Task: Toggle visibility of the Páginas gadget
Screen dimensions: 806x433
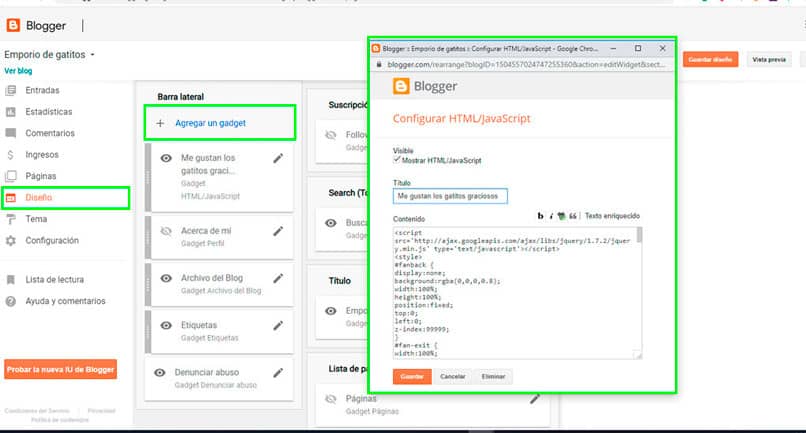Action: (x=331, y=399)
